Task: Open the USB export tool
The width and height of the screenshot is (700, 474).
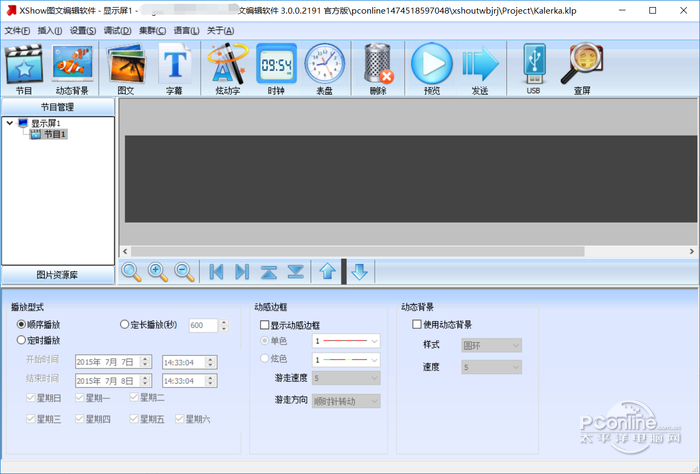Action: (x=534, y=63)
